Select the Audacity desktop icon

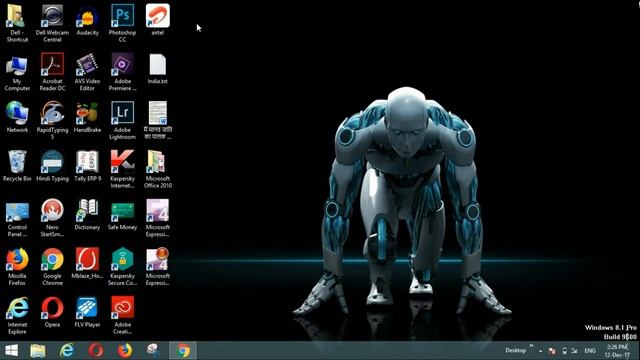click(x=87, y=16)
